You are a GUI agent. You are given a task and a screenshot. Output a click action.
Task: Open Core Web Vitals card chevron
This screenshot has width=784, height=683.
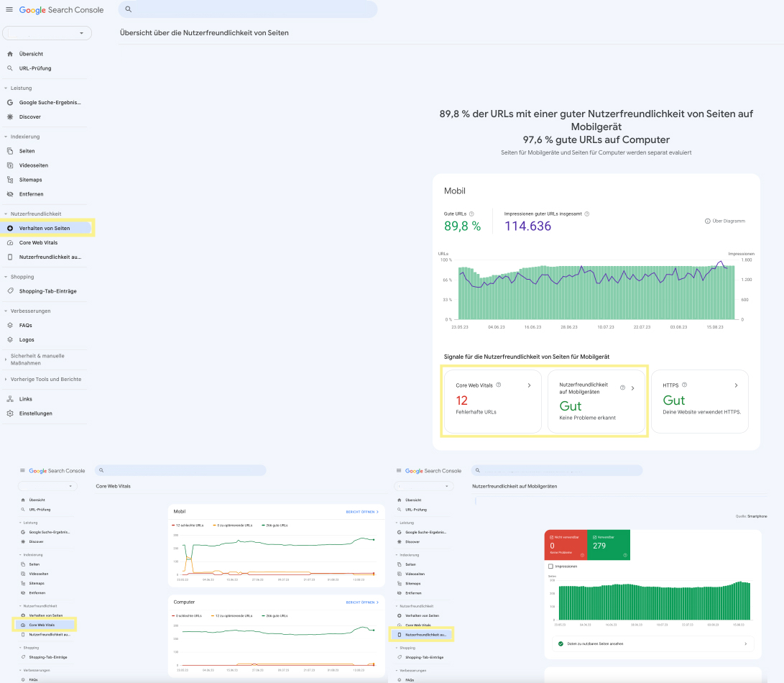529,385
